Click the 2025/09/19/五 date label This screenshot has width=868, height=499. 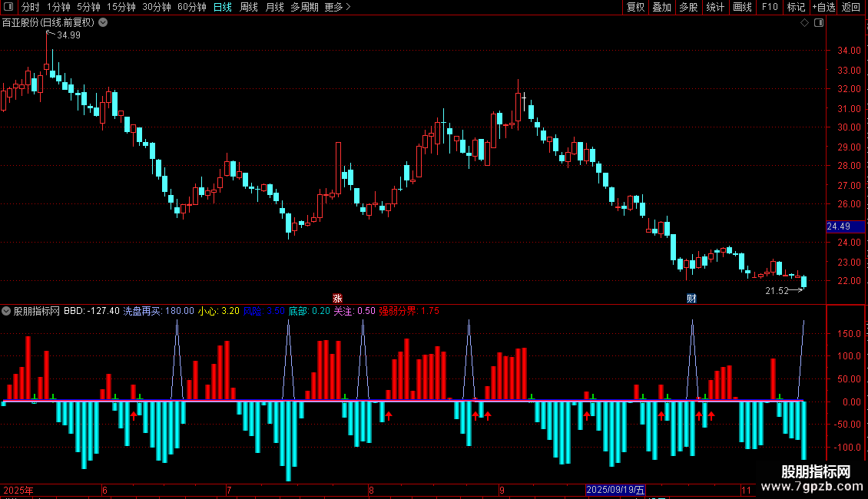pyautogui.click(x=615, y=490)
